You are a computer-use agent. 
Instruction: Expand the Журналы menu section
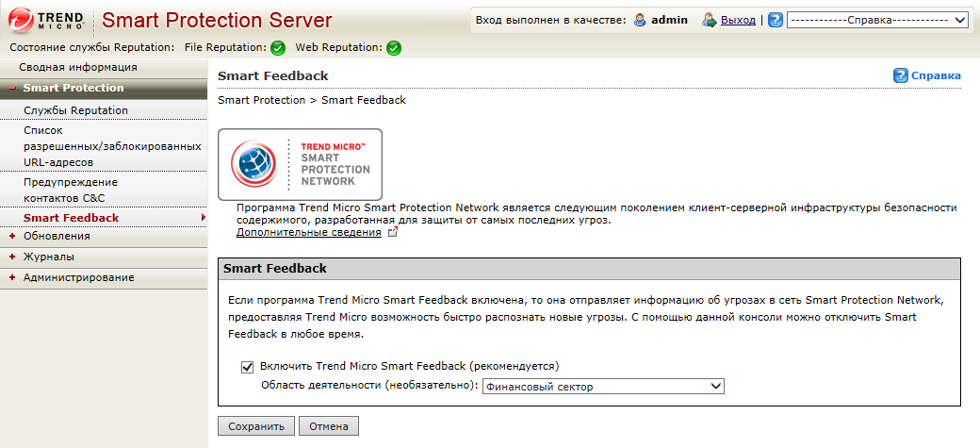(48, 257)
